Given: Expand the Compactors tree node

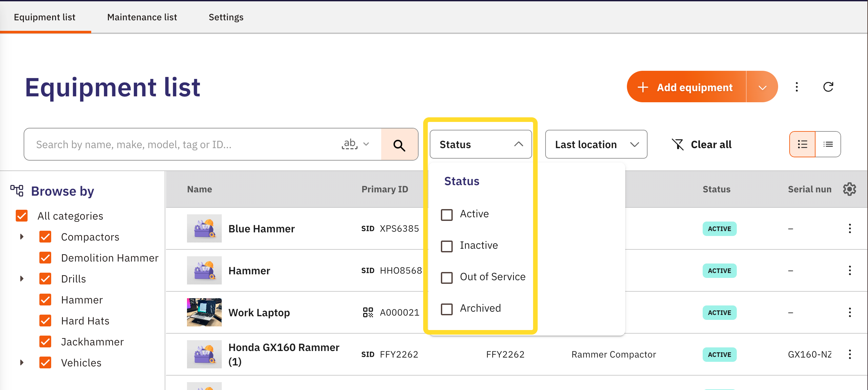Looking at the screenshot, I should [x=22, y=237].
